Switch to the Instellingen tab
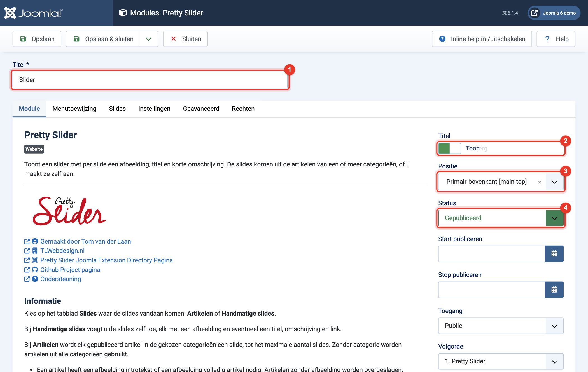This screenshot has width=588, height=372. point(154,109)
